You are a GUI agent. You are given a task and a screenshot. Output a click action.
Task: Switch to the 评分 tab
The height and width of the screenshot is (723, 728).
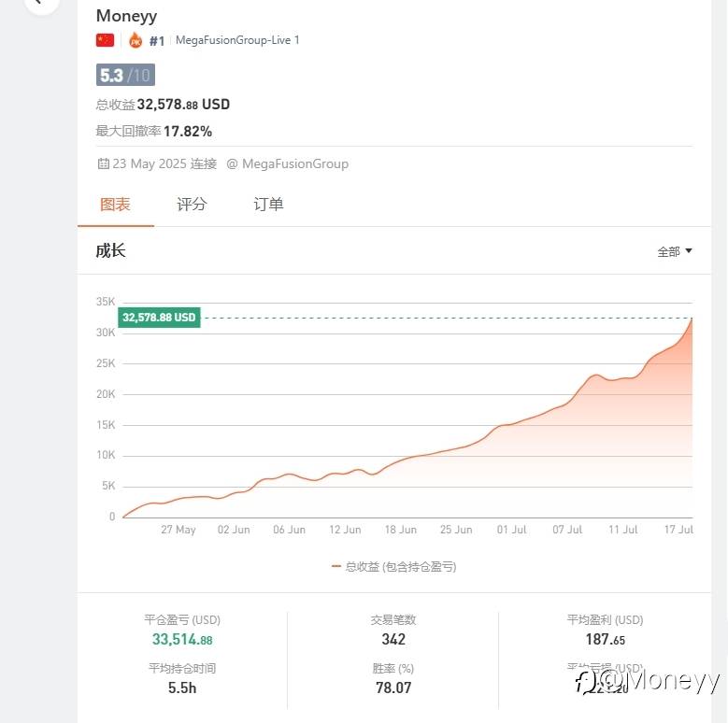point(192,205)
